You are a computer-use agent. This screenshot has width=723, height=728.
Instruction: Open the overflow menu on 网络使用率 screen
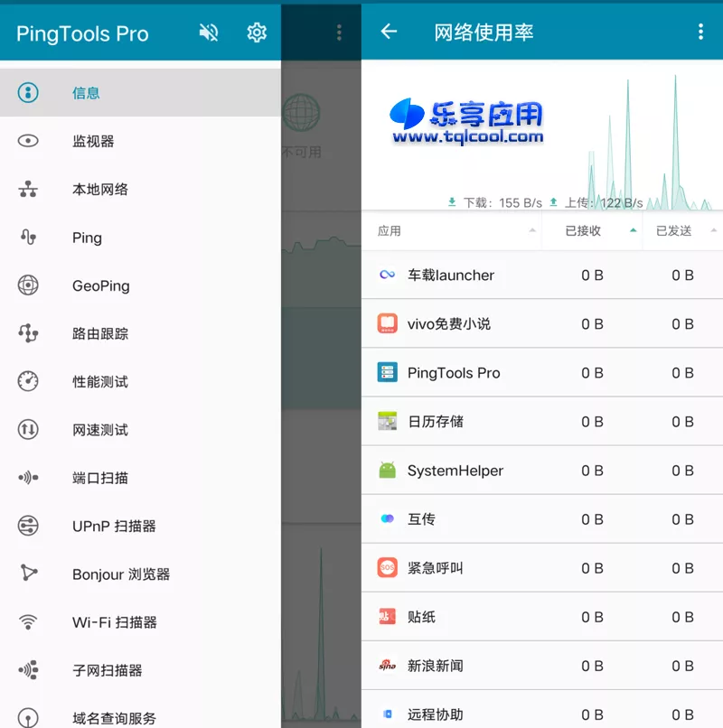tap(700, 31)
